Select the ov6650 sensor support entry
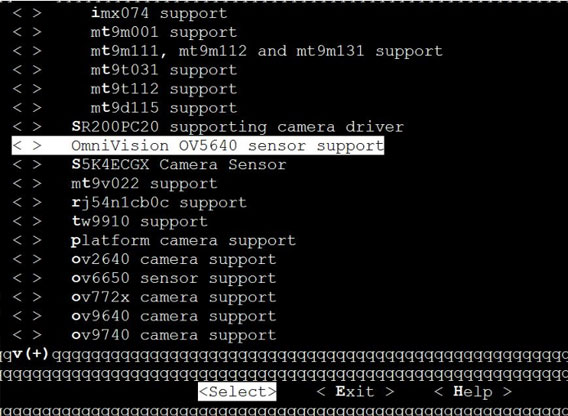This screenshot has height=416, width=568. tap(174, 278)
